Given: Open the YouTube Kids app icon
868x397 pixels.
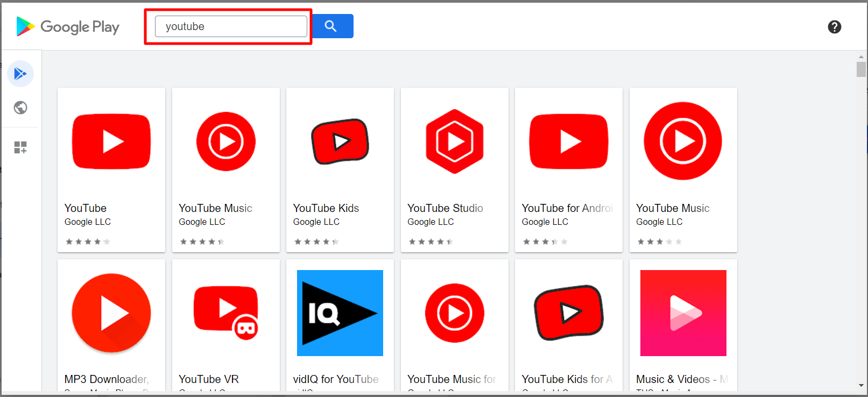Looking at the screenshot, I should 340,141.
